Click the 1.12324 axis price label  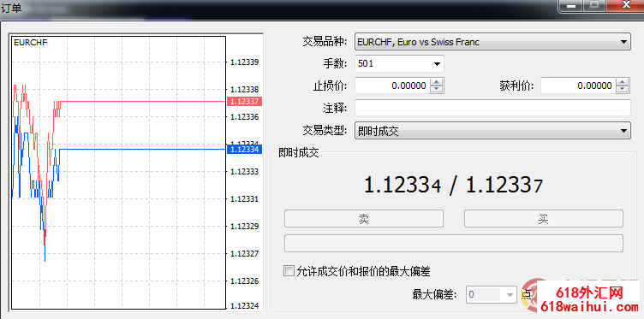click(x=245, y=305)
